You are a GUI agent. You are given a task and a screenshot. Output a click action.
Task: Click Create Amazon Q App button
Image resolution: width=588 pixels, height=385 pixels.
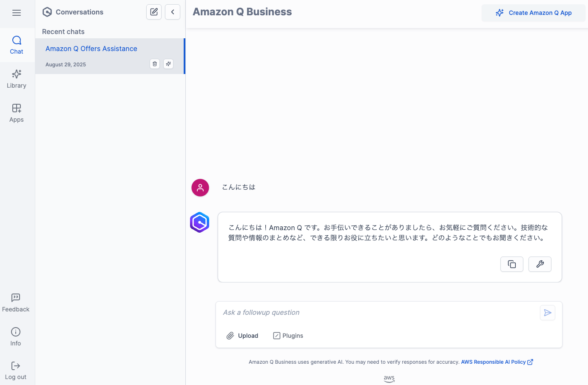pos(533,13)
